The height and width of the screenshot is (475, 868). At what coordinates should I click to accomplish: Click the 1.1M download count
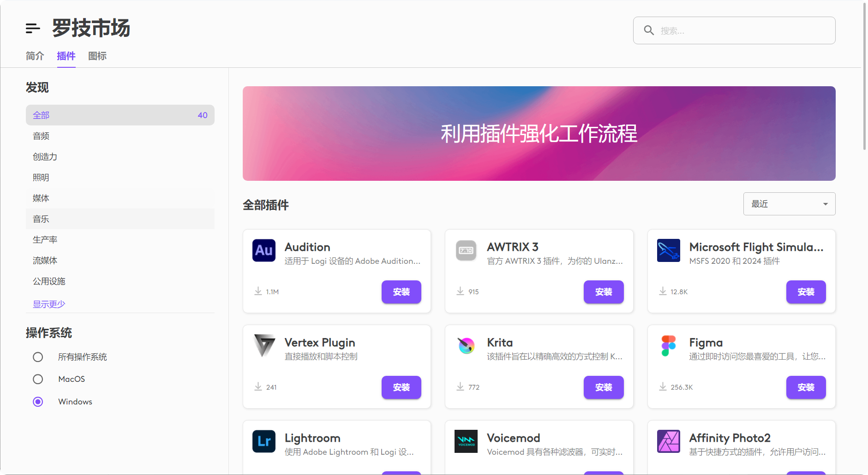pos(272,292)
